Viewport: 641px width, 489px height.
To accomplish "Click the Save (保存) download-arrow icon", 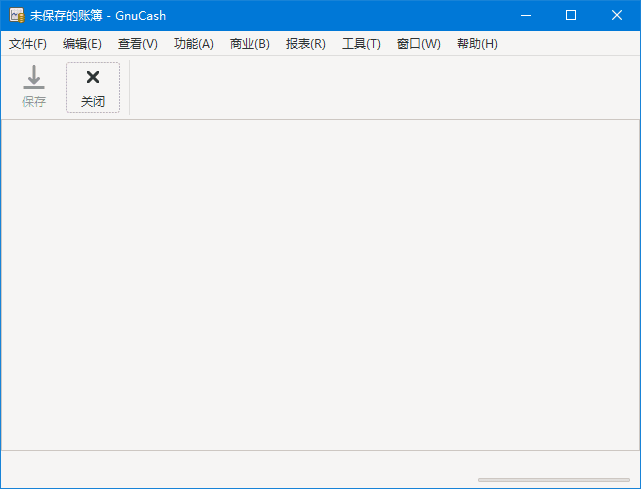I will (x=34, y=77).
